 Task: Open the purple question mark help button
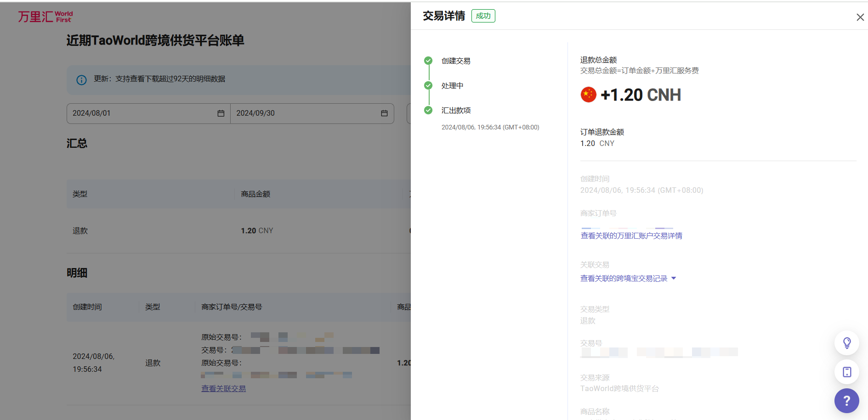pos(846,401)
